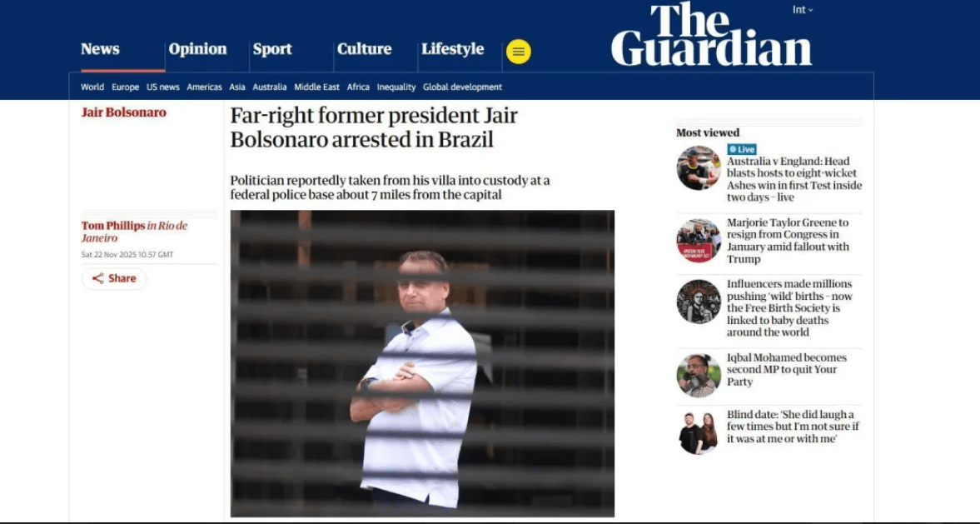Open the Lifestyle section
Image resolution: width=980 pixels, height=524 pixels.
[x=452, y=49]
